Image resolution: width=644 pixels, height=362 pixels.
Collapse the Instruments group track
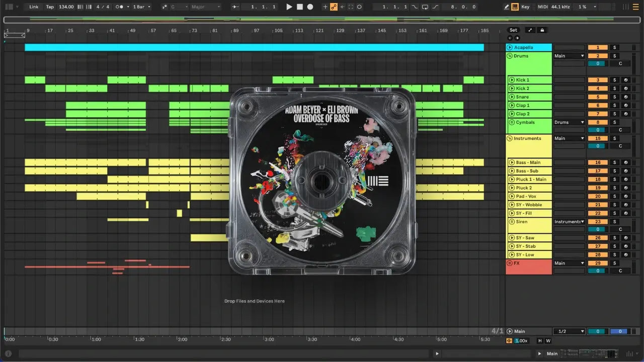click(x=509, y=138)
